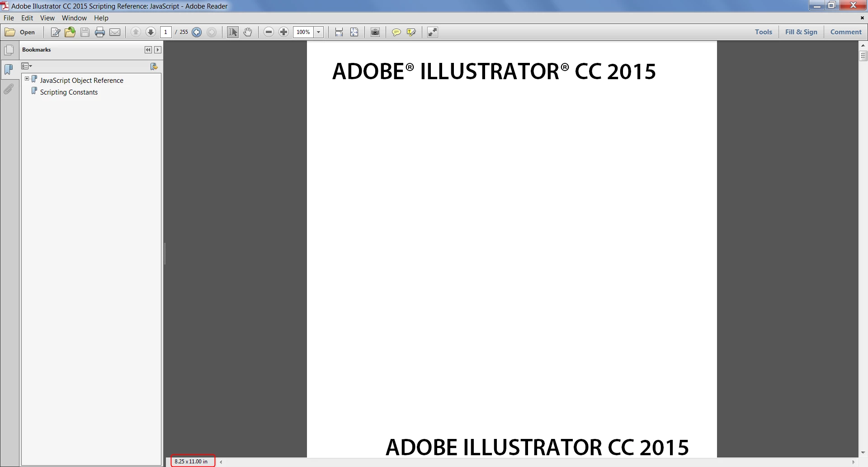Open the File menu

pos(9,18)
